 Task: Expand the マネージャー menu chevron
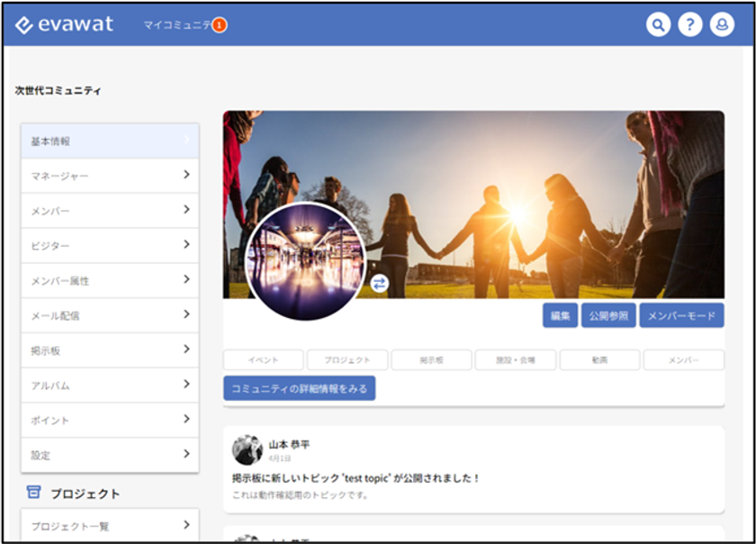186,175
